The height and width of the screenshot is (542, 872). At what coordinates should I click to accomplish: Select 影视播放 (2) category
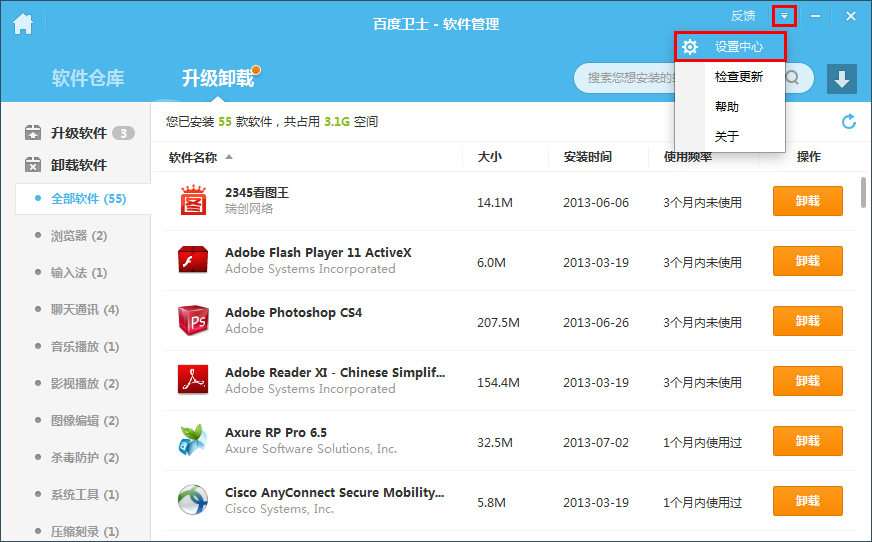pos(85,384)
